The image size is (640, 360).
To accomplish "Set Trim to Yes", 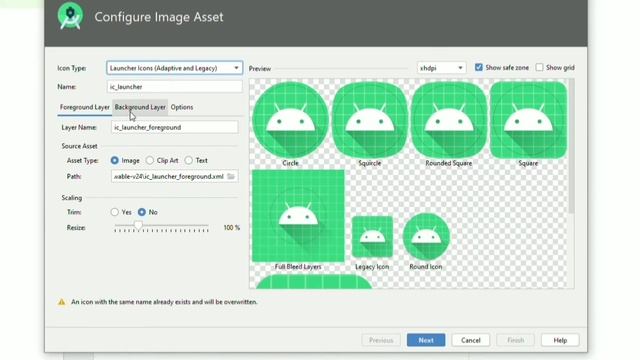I will (x=115, y=212).
